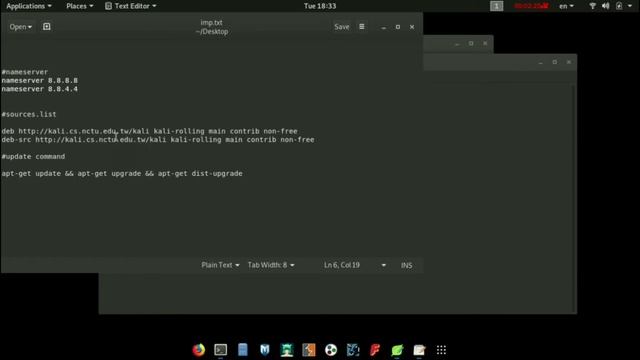This screenshot has height=360, width=640.
Task: Open the Files manager dock icon
Action: (243, 350)
